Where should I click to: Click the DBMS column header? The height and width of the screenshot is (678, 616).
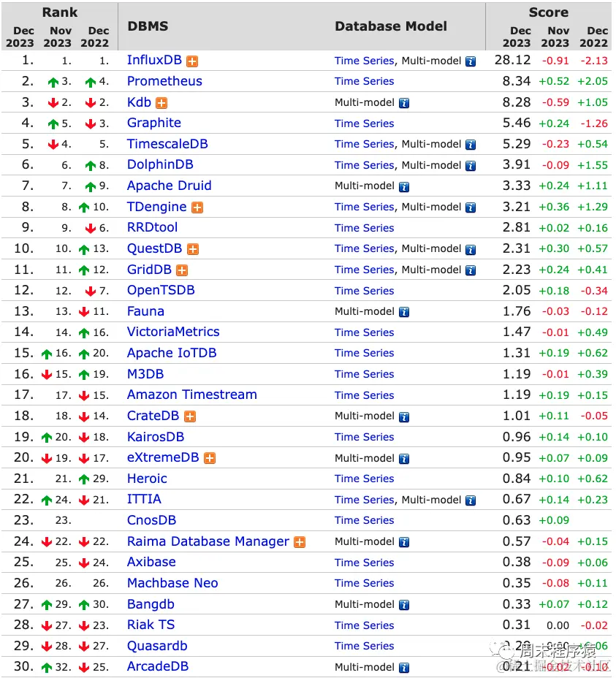(148, 26)
